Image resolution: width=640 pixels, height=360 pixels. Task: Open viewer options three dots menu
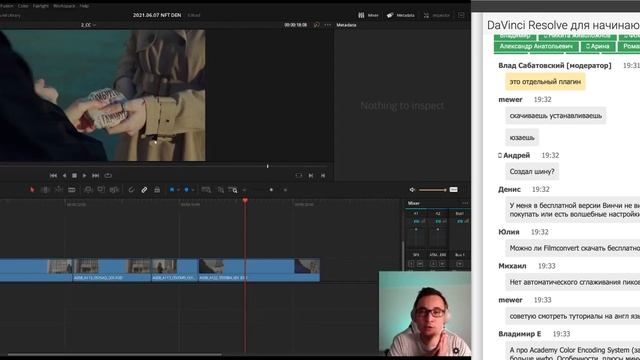327,25
